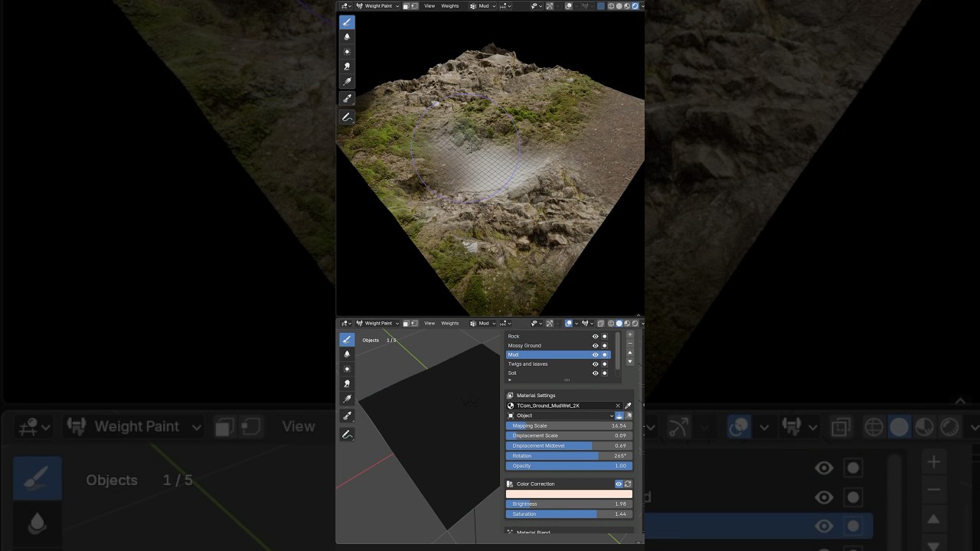Select the Average tool in bottom viewport

347,369
